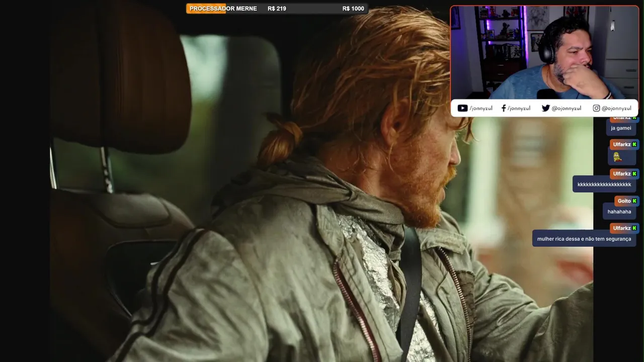The height and width of the screenshot is (362, 644).
Task: Click the 'ja gamei' chat message
Action: coord(621,128)
